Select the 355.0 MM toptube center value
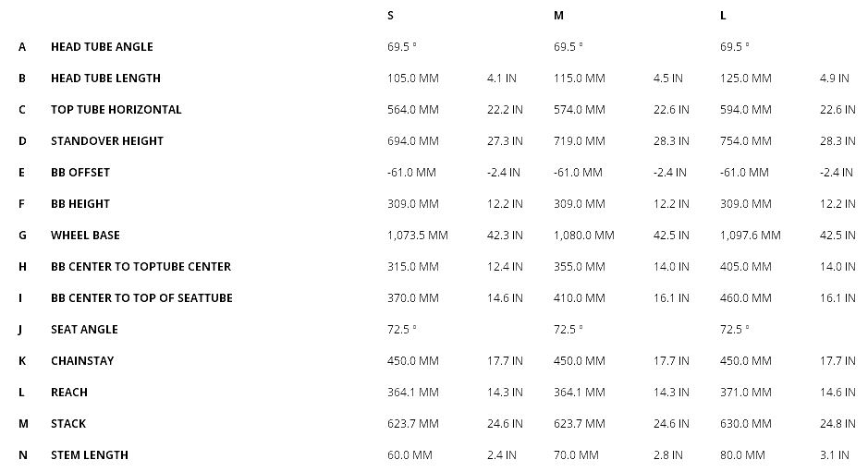The image size is (868, 472). (x=579, y=266)
